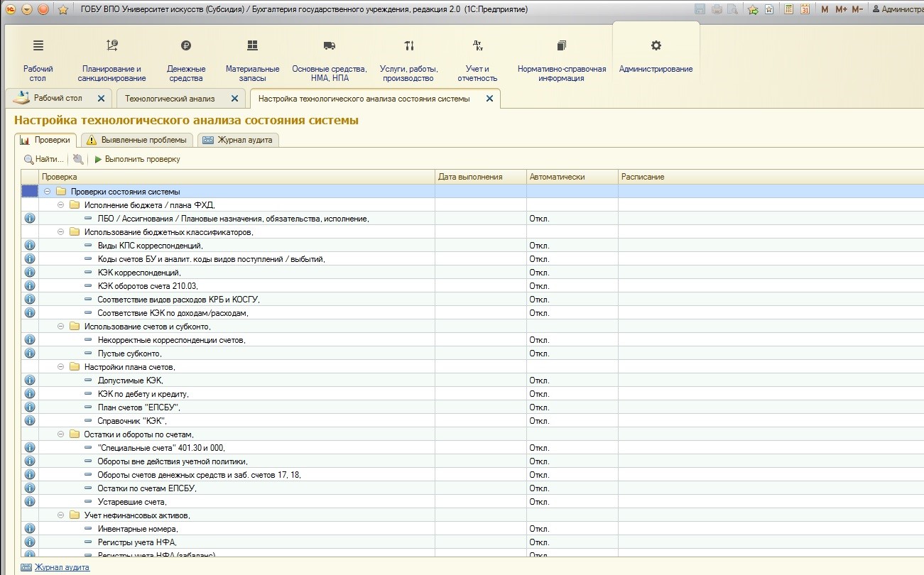This screenshot has height=575, width=924.
Task: Click the info icon beside Виды КПС корреспонденций
Action: (30, 246)
